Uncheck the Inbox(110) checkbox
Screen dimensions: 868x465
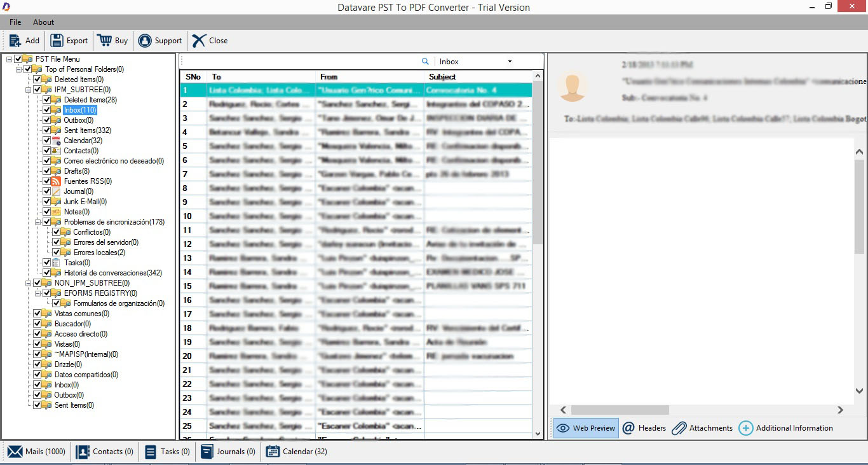point(46,110)
